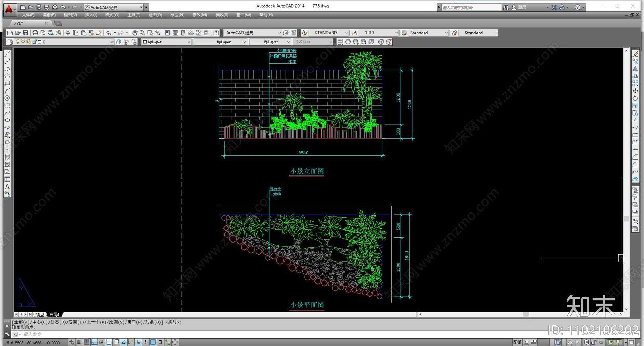
Task: Select the Line draw tool
Action: coord(7,54)
